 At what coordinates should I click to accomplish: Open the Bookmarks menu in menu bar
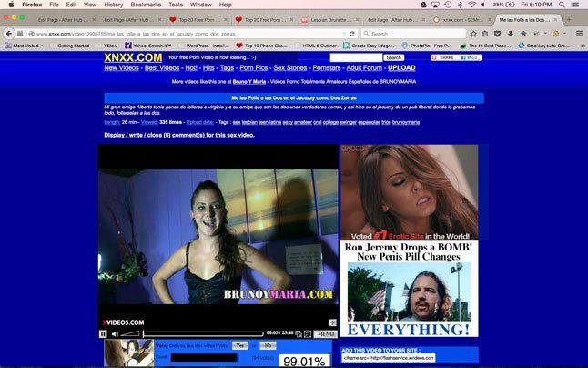(x=145, y=5)
